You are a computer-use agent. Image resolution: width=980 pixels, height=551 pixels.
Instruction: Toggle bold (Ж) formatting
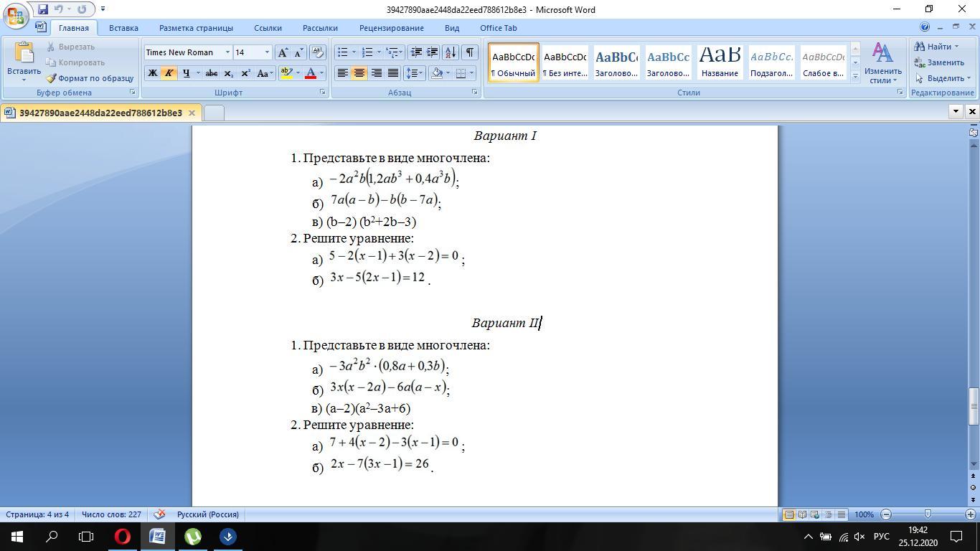point(152,73)
